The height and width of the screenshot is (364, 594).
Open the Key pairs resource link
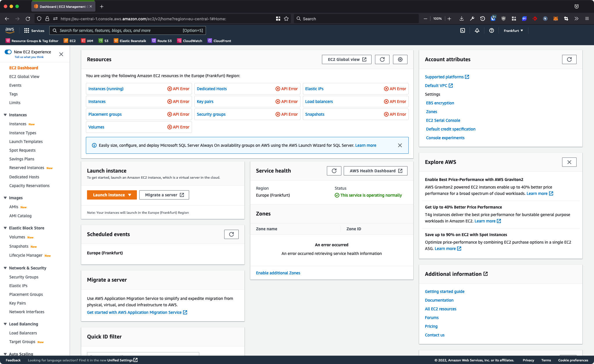point(205,102)
